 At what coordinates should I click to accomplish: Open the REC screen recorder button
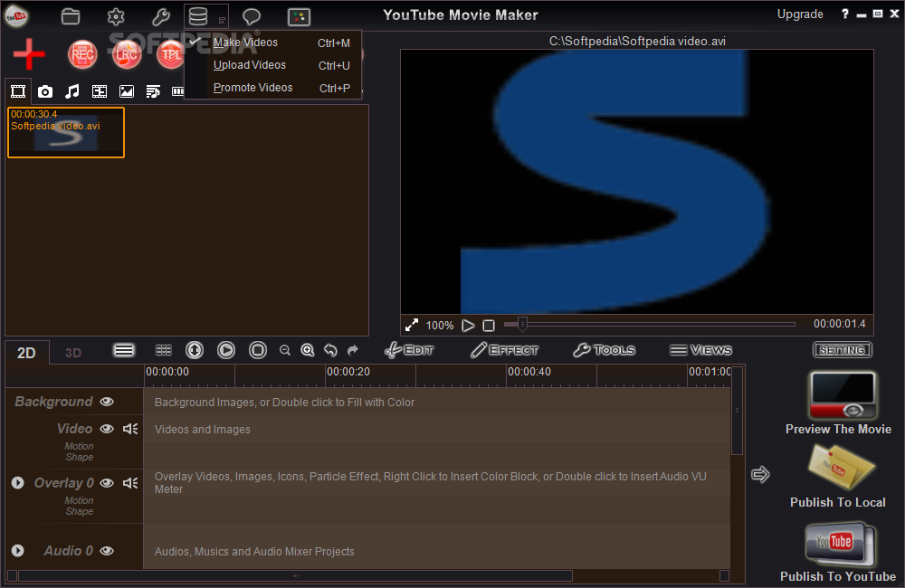pos(82,55)
